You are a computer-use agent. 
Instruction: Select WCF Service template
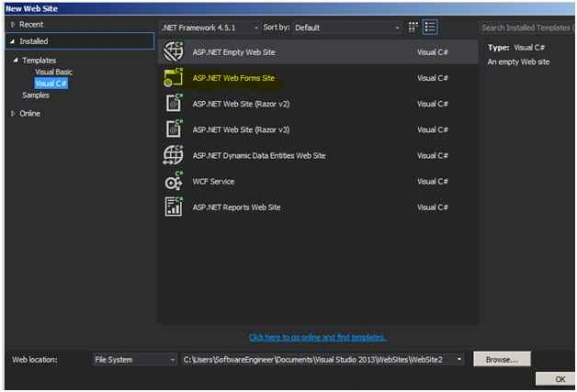319,181
